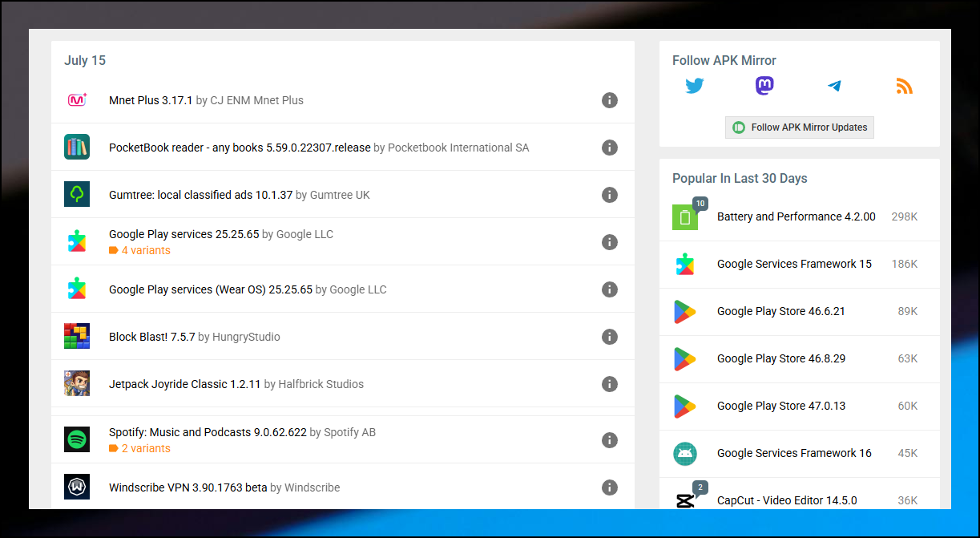Image resolution: width=980 pixels, height=538 pixels.
Task: Open info for Mnet Plus 3.17.1
Action: click(610, 100)
